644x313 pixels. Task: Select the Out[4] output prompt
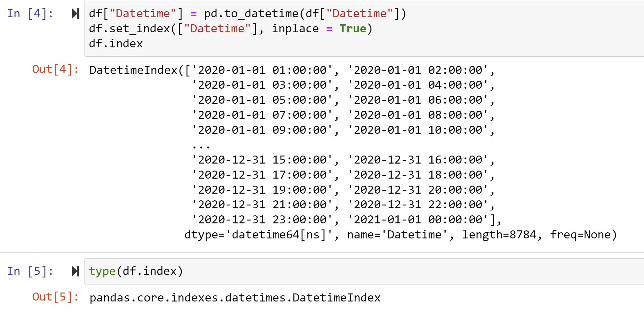pos(55,69)
